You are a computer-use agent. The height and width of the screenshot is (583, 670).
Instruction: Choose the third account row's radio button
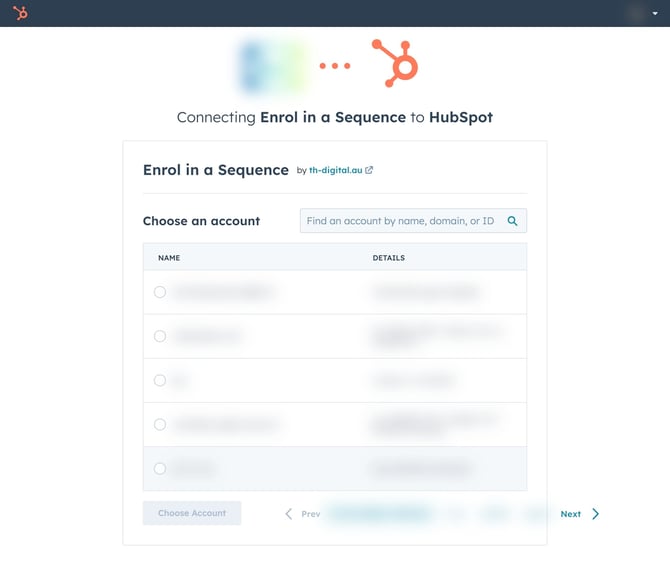coord(160,380)
